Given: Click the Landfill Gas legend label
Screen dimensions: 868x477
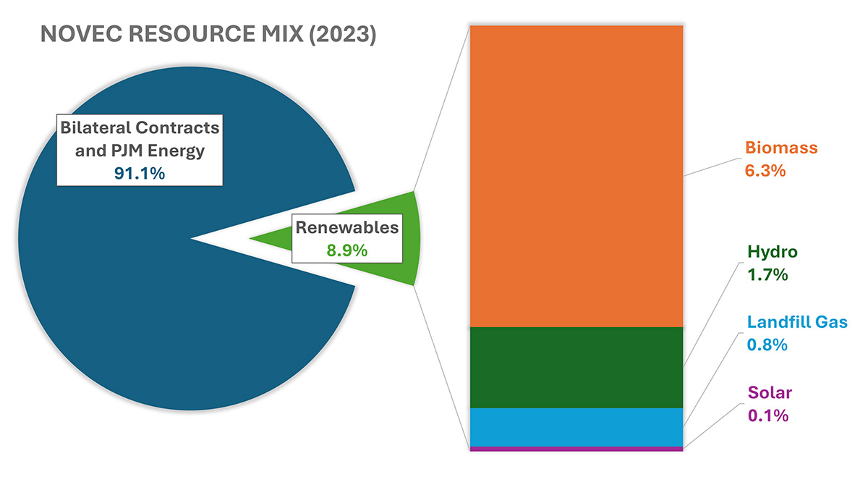Looking at the screenshot, I should click(797, 321).
